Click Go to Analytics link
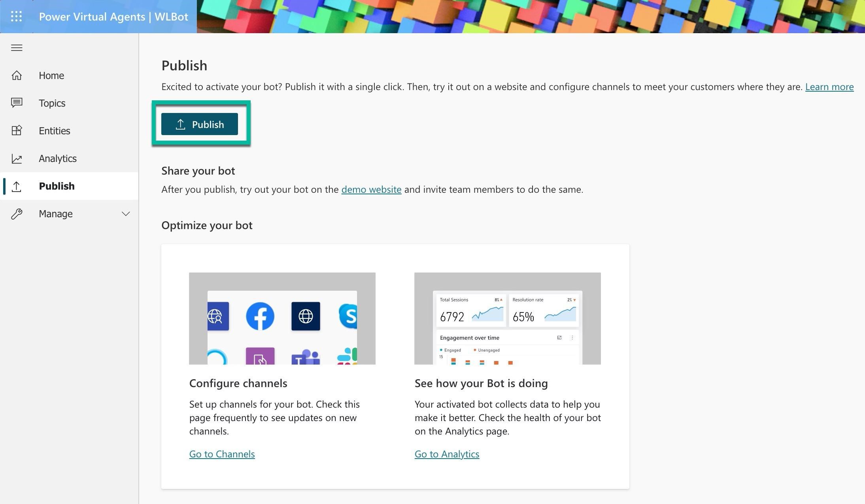This screenshot has width=865, height=504. click(x=447, y=453)
